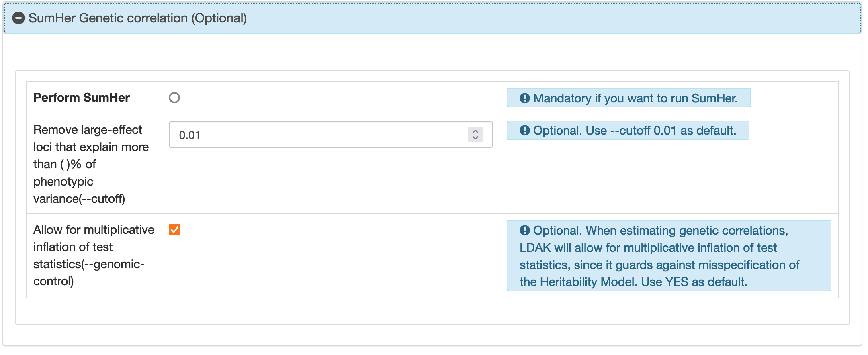
Task: Collapse the SumHer section via minus icon
Action: [x=18, y=18]
